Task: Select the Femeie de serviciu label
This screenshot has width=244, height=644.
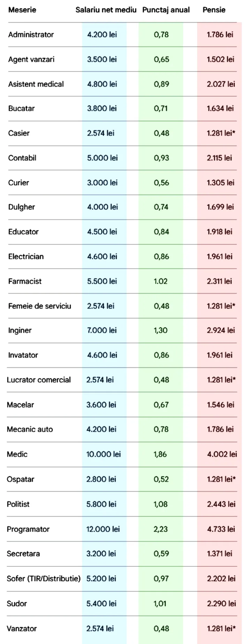Action: [x=40, y=306]
